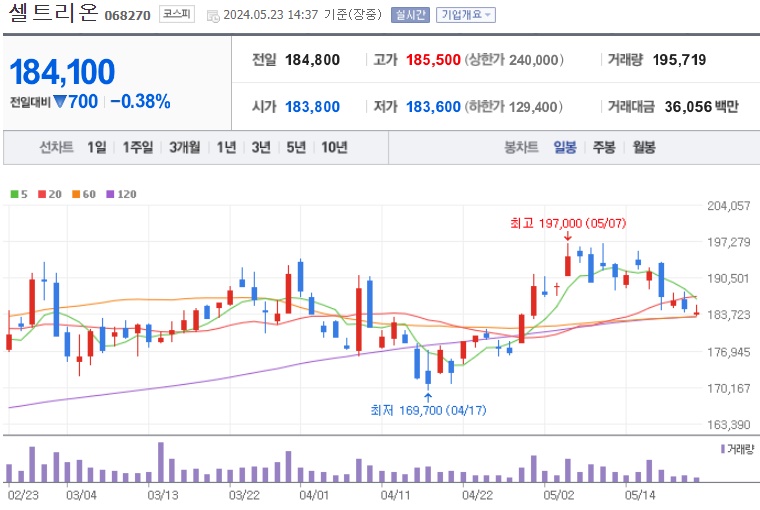Click the 전일 value 184,800

(x=312, y=60)
